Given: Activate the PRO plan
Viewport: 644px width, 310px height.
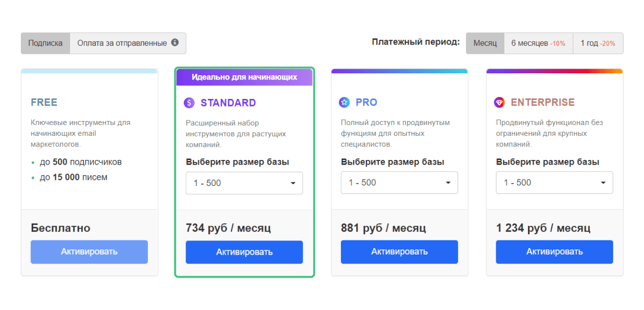Looking at the screenshot, I should (x=399, y=252).
